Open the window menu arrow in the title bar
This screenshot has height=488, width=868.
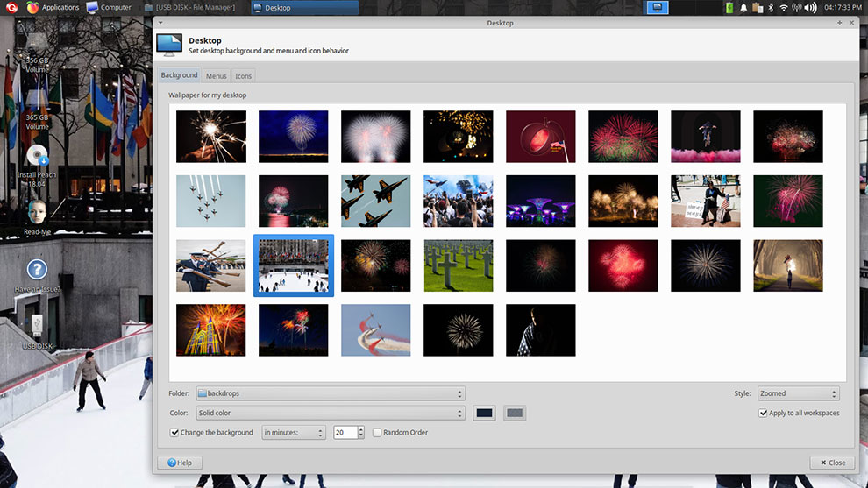coord(160,23)
